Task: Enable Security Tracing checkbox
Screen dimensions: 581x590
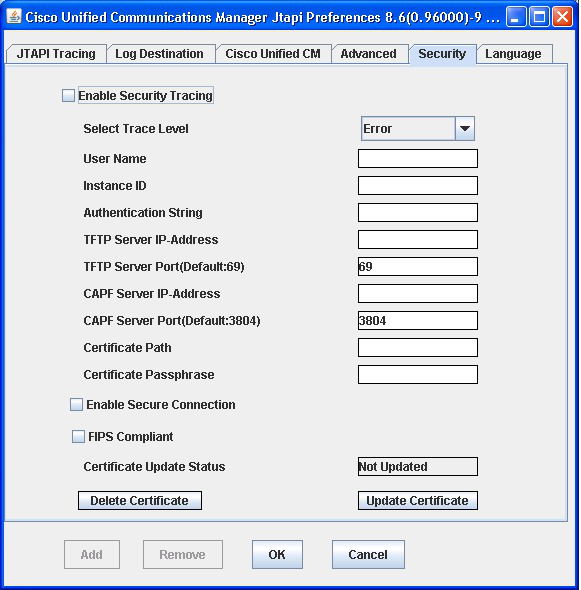Action: point(68,96)
